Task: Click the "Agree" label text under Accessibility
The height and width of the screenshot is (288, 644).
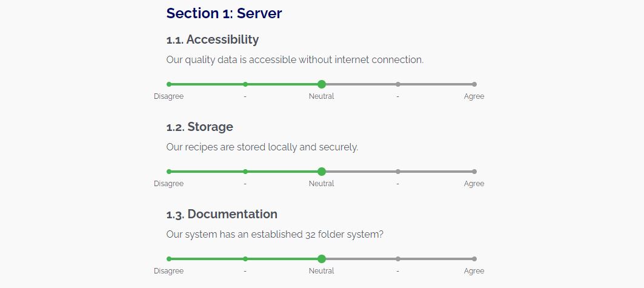Action: 474,96
